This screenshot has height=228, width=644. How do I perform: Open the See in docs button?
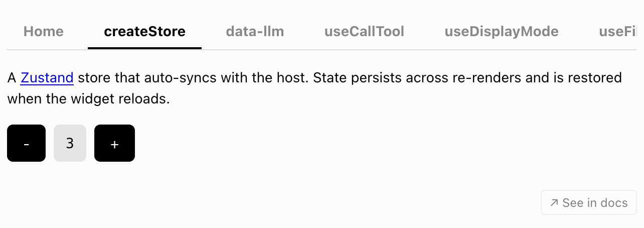pos(589,203)
